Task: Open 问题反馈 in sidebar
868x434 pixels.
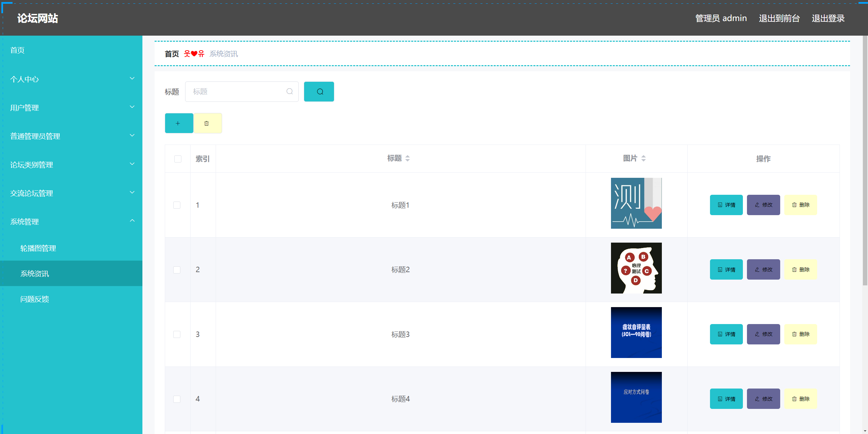Action: point(35,299)
